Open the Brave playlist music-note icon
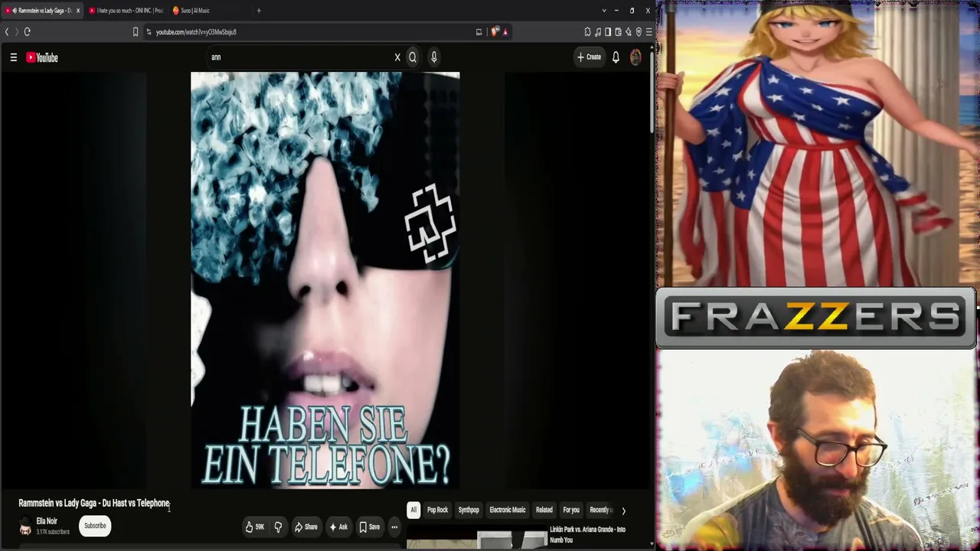The image size is (980, 551). click(598, 31)
